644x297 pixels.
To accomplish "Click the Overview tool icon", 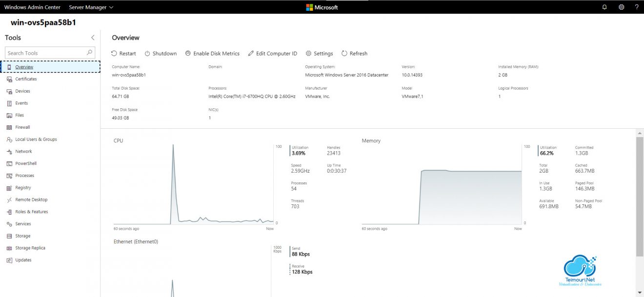I will point(9,67).
